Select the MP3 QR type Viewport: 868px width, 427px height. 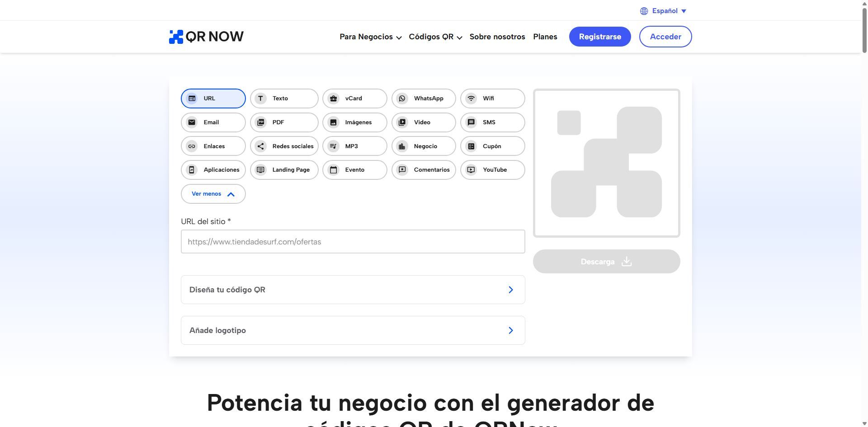pyautogui.click(x=355, y=146)
